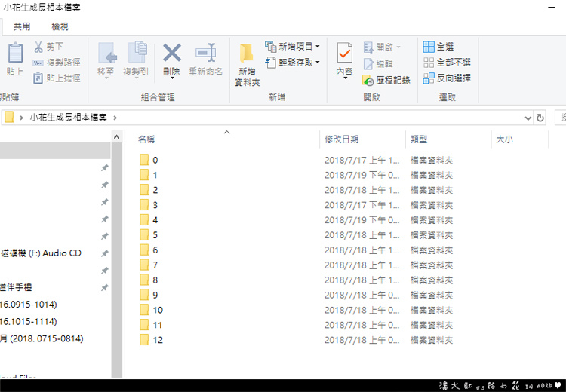This screenshot has width=566, height=392.
Task: Click sidebar item (2018. 0715-0814)
Action: pyautogui.click(x=42, y=338)
